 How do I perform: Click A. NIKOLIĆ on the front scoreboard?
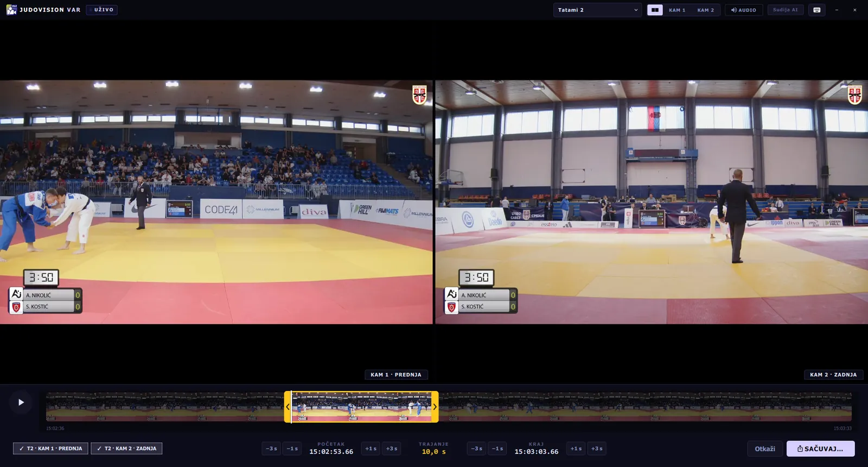coord(39,295)
